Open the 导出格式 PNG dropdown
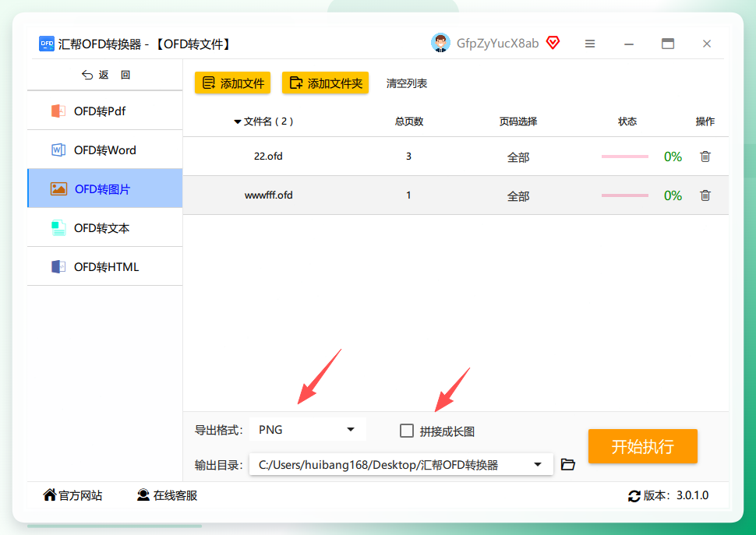Viewport: 756px width, 535px height. tap(308, 430)
